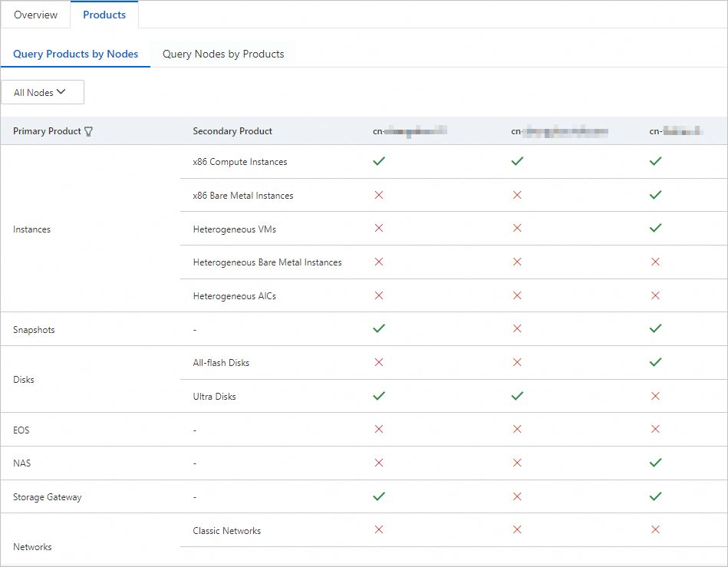Click green check for NAS third node

(655, 463)
